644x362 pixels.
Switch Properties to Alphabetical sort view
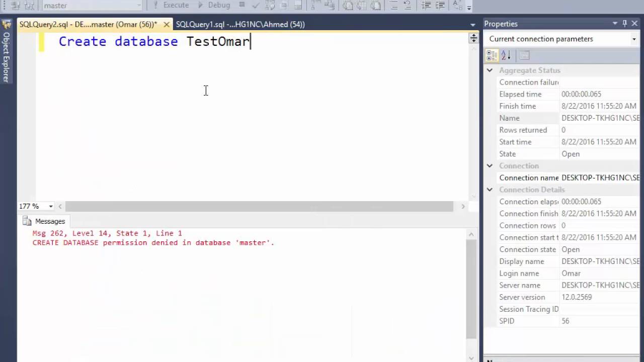pos(506,55)
